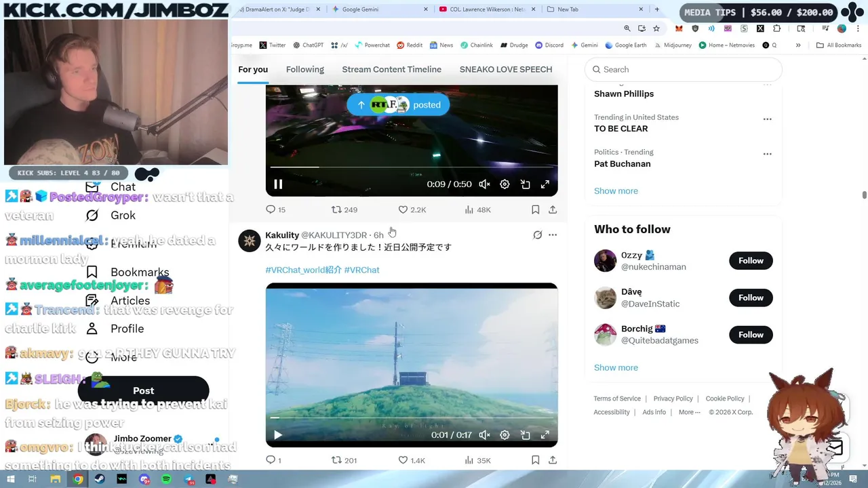868x488 pixels.
Task: Open options for TO BE CLEAR trend
Action: tap(767, 119)
